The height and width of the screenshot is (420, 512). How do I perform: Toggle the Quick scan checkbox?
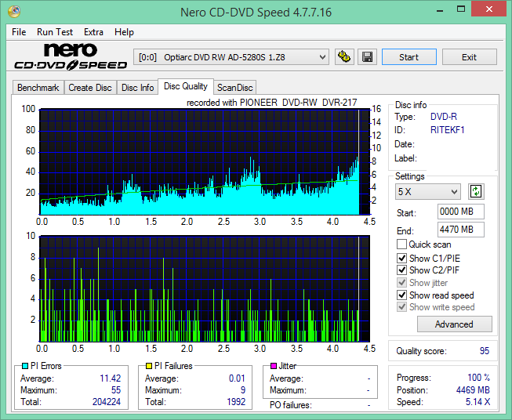pyautogui.click(x=401, y=244)
